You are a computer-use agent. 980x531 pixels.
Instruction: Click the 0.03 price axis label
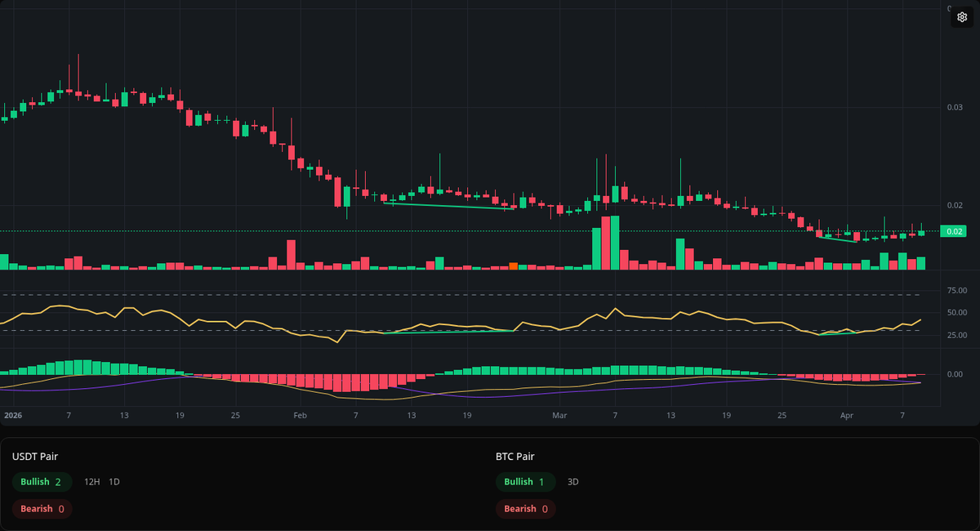point(955,107)
